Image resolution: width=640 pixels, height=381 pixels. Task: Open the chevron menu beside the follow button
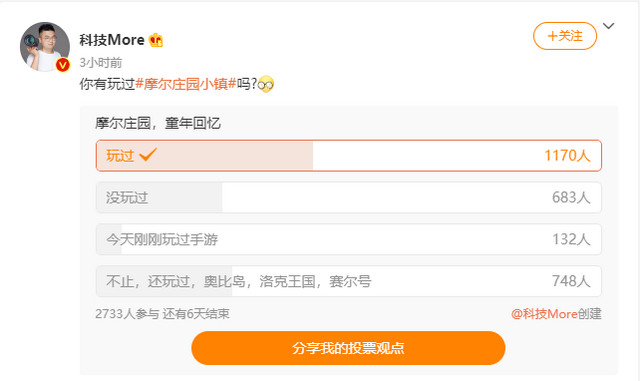(609, 26)
